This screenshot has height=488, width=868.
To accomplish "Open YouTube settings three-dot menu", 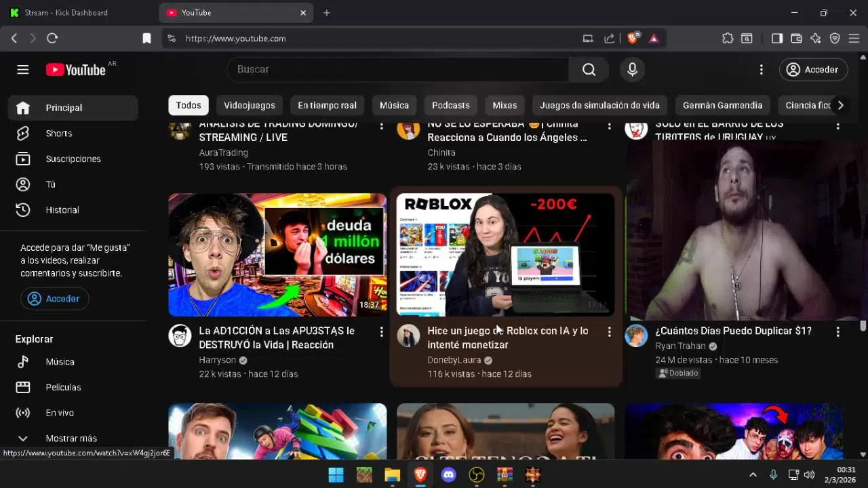I will (761, 70).
